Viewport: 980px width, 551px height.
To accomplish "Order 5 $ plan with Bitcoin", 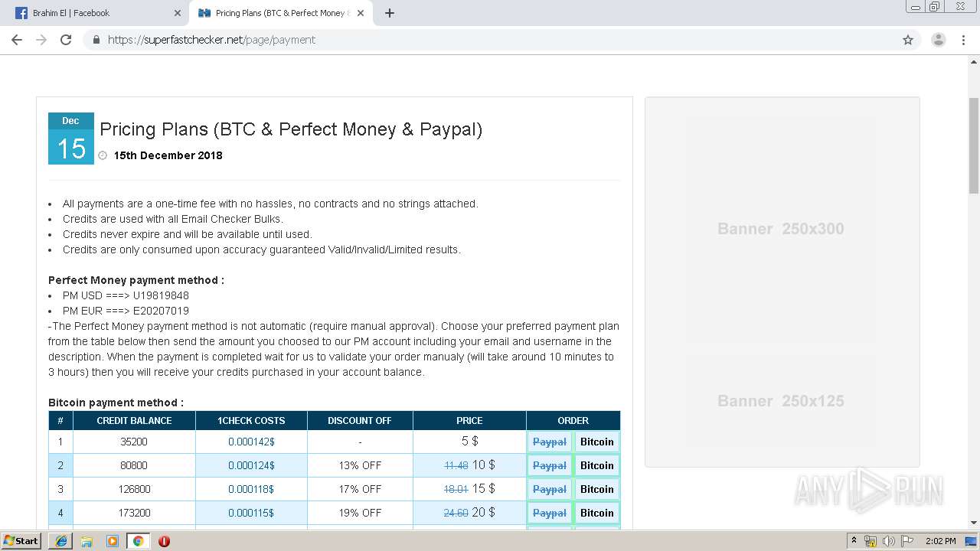I will click(x=597, y=442).
